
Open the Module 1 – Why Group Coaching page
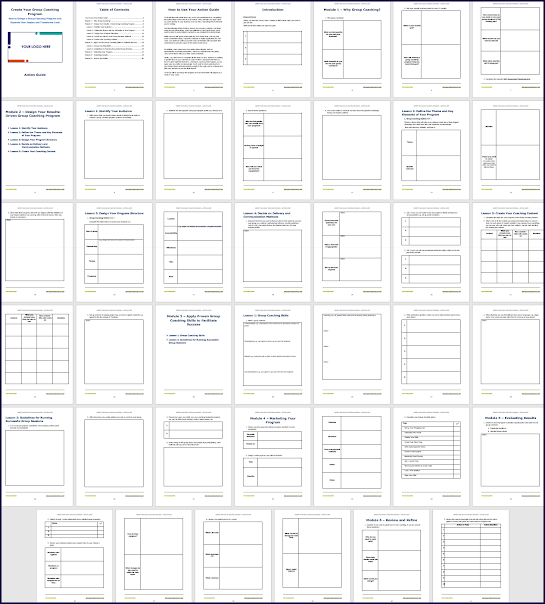tap(352, 49)
